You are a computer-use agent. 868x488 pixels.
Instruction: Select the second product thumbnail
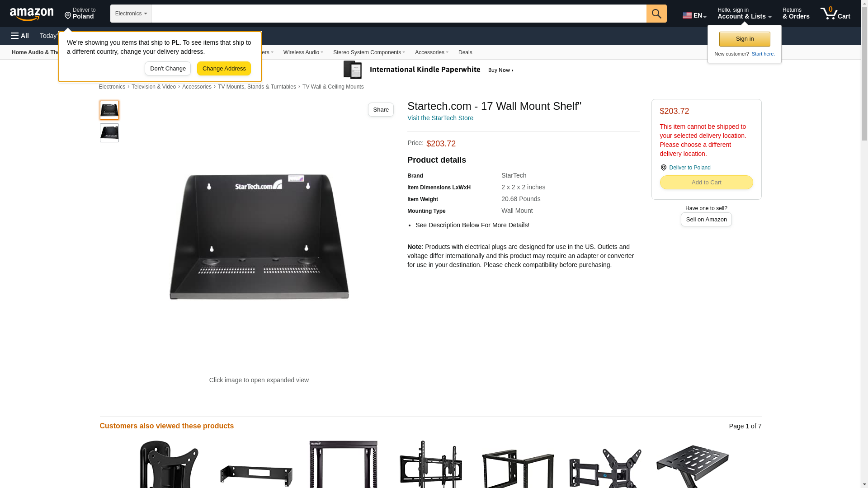point(109,133)
